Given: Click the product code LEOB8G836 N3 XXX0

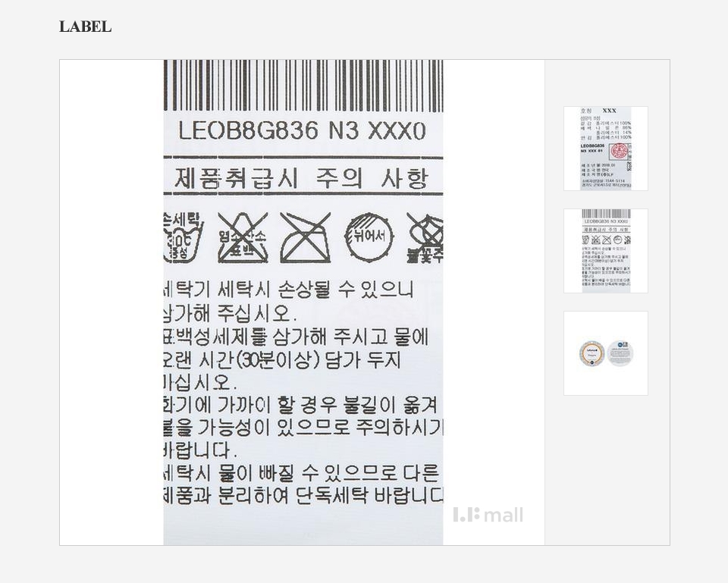Looking at the screenshot, I should click(x=302, y=130).
